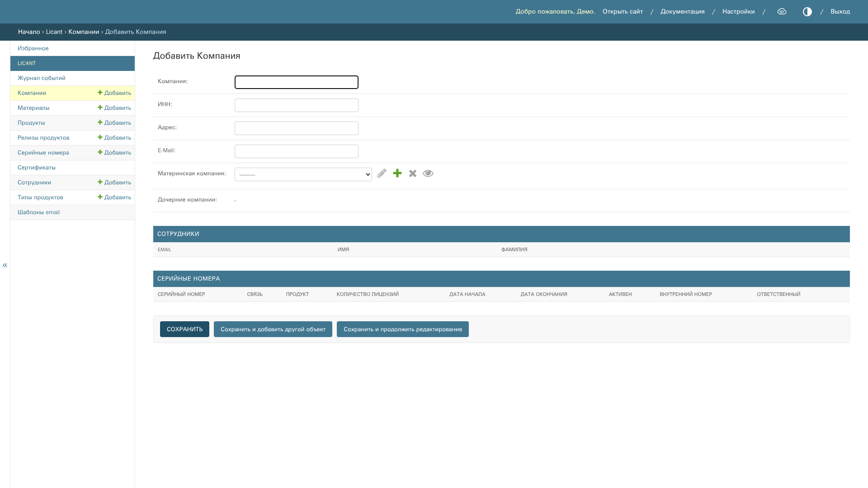Click Сохранить и добавить другой объект
868x488 pixels.
coord(273,329)
